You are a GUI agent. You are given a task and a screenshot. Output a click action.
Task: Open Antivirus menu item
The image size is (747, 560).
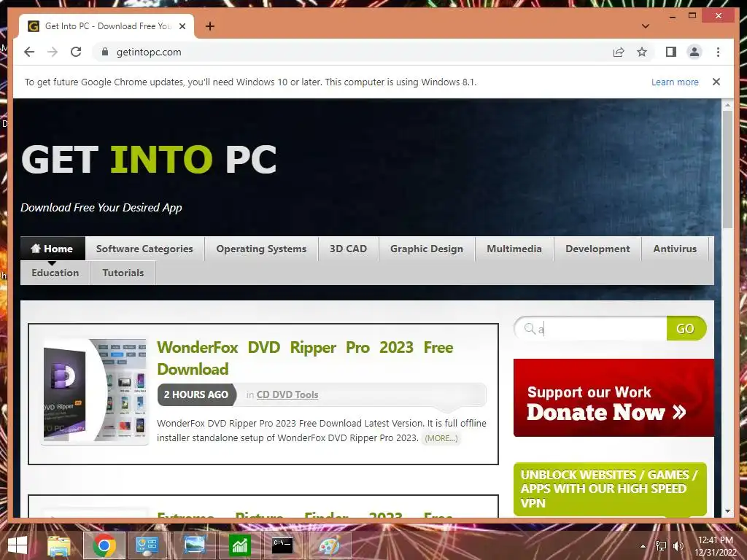point(675,249)
